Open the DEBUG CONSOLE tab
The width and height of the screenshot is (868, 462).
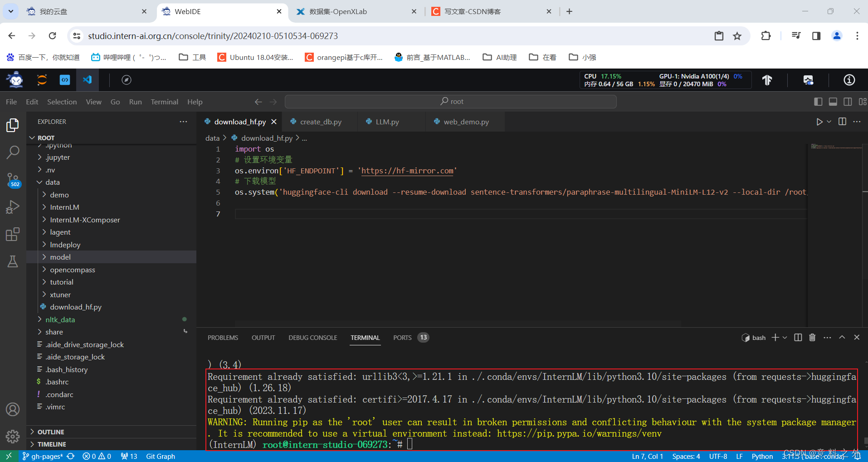click(312, 338)
